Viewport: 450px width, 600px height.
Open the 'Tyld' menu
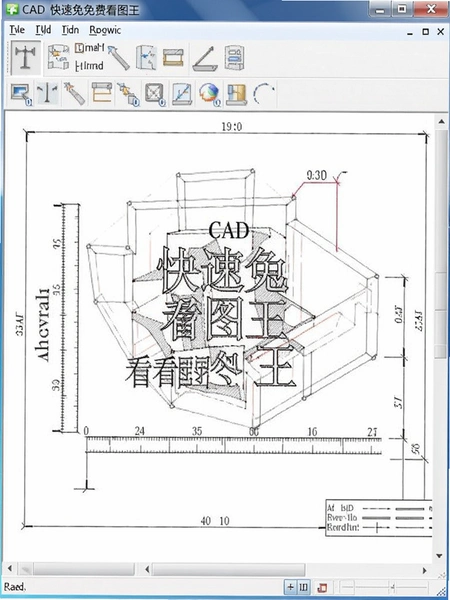(x=43, y=30)
